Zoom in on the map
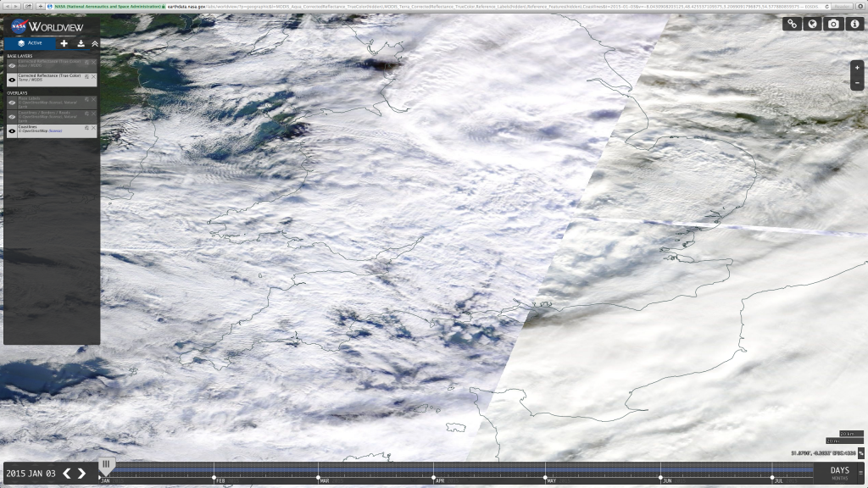This screenshot has height=488, width=868. pyautogui.click(x=857, y=68)
